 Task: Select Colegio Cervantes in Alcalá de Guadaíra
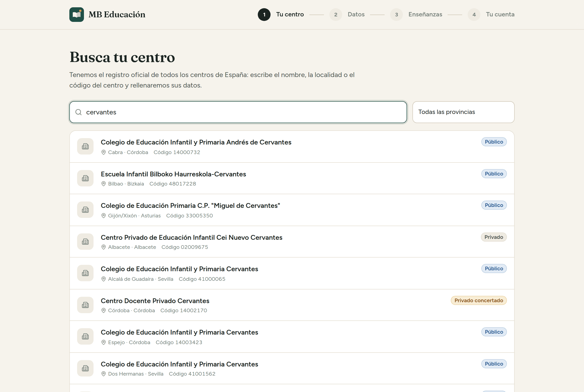tap(292, 273)
